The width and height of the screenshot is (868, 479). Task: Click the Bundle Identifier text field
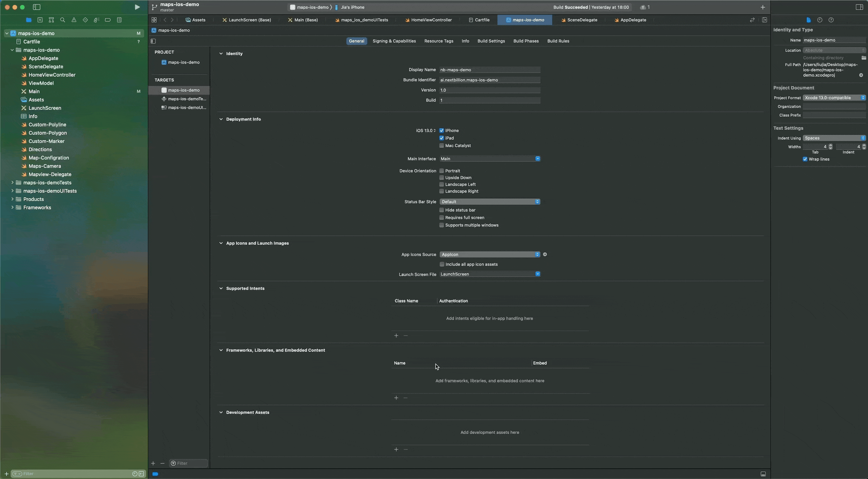tap(490, 80)
